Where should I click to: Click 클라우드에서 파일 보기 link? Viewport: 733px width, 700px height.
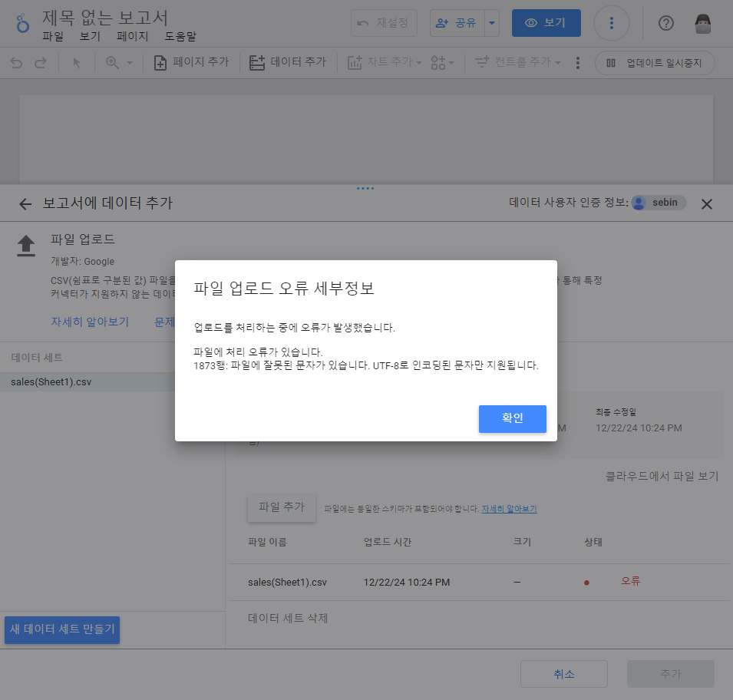pos(662,476)
